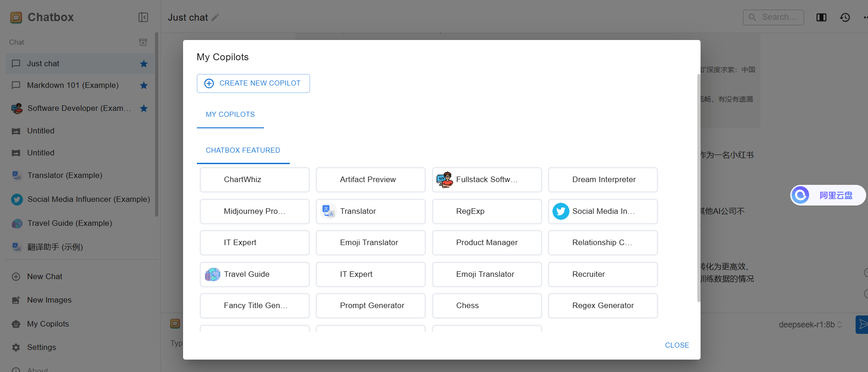The image size is (868, 372).
Task: Click the dialog's vertical scrollbar
Action: tap(699, 188)
